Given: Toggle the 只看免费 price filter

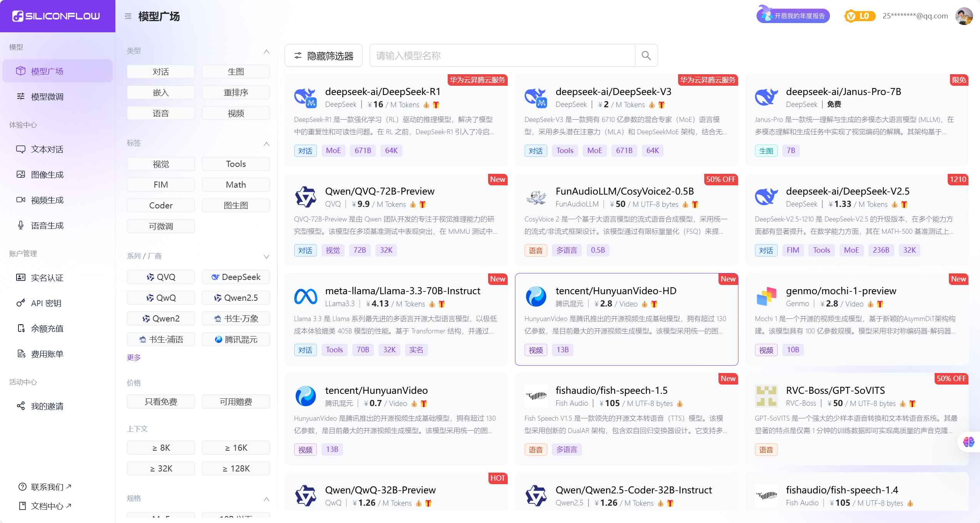Looking at the screenshot, I should coord(161,401).
